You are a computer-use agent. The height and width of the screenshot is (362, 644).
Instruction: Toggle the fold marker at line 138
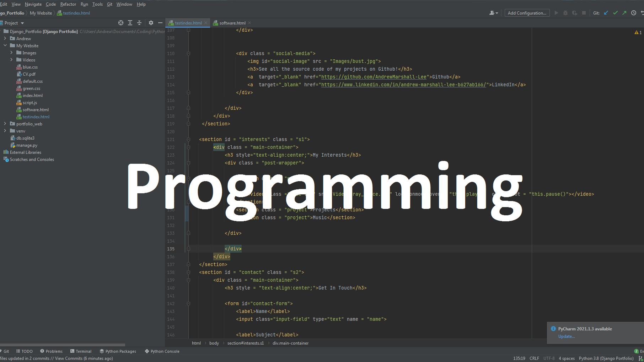point(188,272)
